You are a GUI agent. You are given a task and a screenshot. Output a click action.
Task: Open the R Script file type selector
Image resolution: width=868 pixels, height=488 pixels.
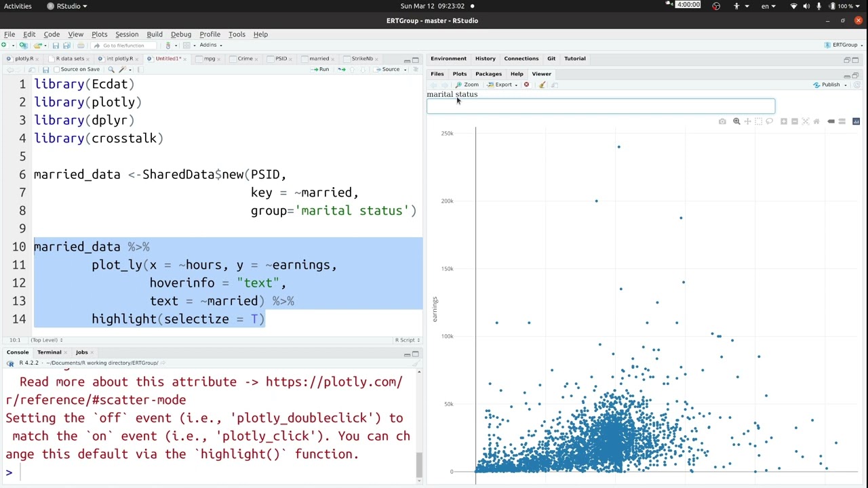[408, 340]
